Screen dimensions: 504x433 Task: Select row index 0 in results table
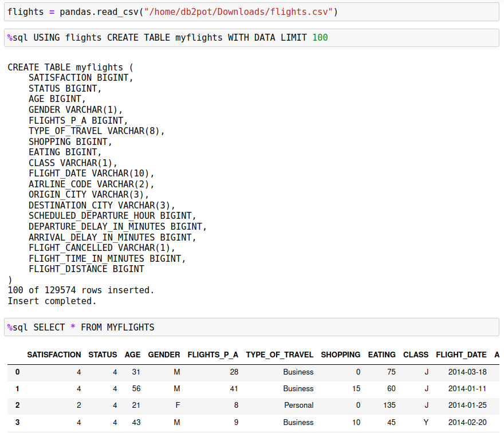17,372
